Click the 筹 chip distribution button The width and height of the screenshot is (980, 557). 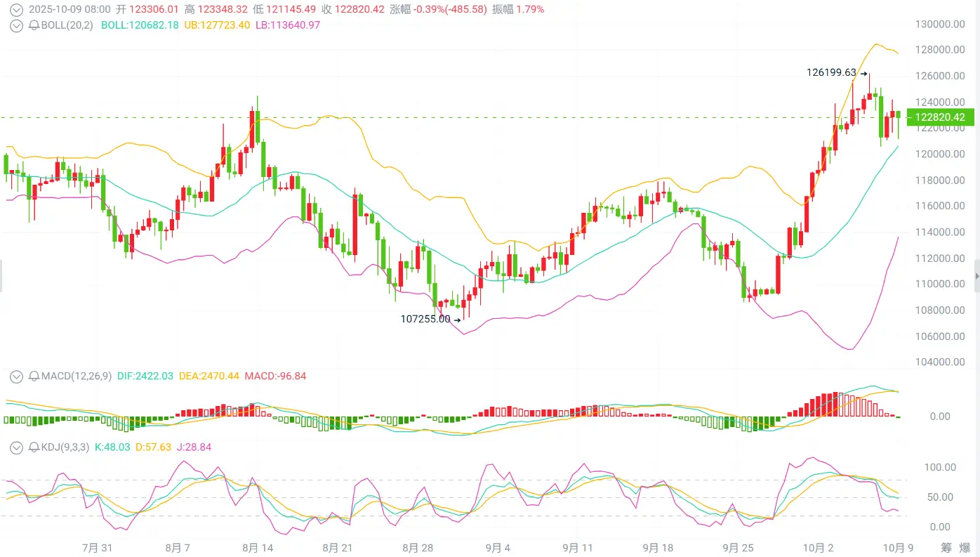[946, 546]
